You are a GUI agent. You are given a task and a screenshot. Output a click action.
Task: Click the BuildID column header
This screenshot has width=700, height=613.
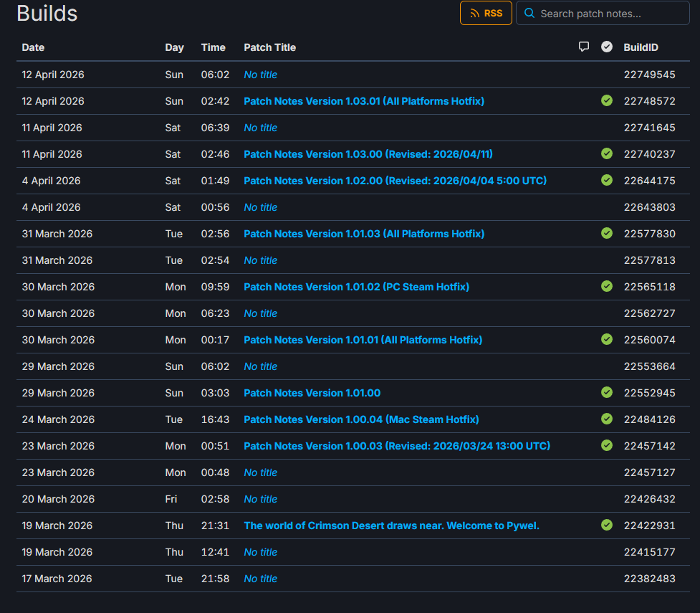point(641,47)
